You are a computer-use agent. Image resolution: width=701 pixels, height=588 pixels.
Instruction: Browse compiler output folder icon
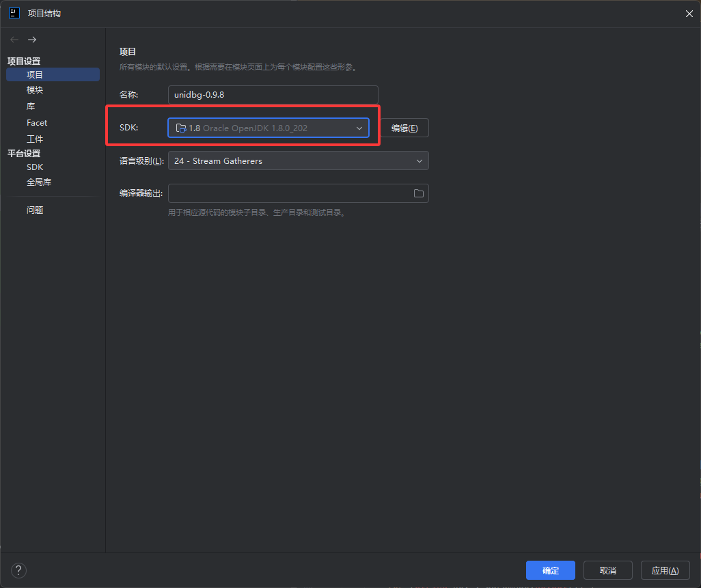(418, 193)
